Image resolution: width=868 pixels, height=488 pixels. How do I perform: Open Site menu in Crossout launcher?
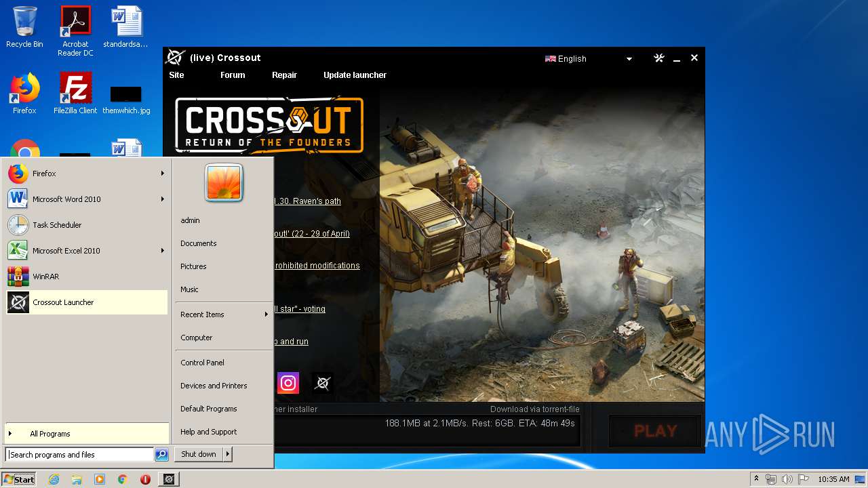(176, 75)
